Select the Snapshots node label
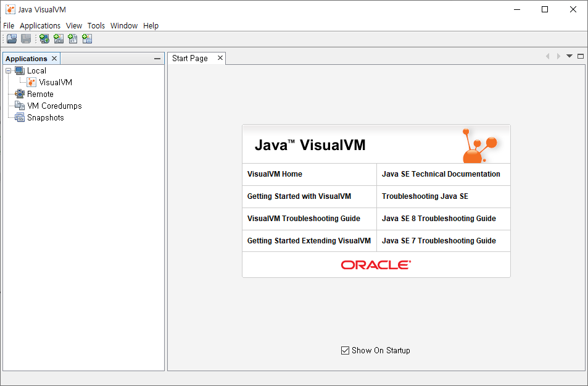 click(46, 117)
